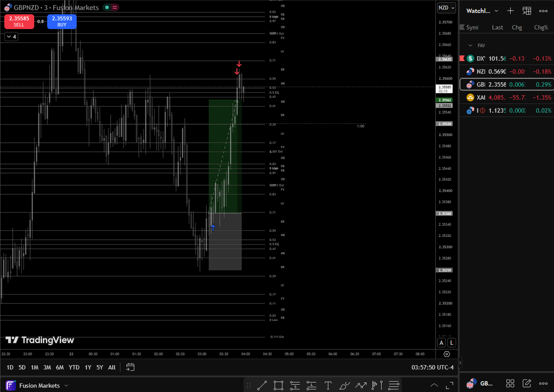Toggle log scale with the L button

coord(451,343)
